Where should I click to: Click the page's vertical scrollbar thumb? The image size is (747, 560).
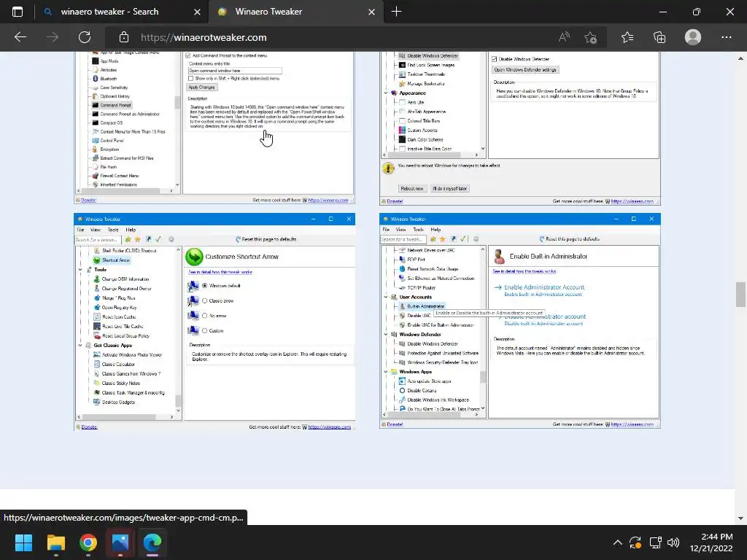(x=740, y=295)
